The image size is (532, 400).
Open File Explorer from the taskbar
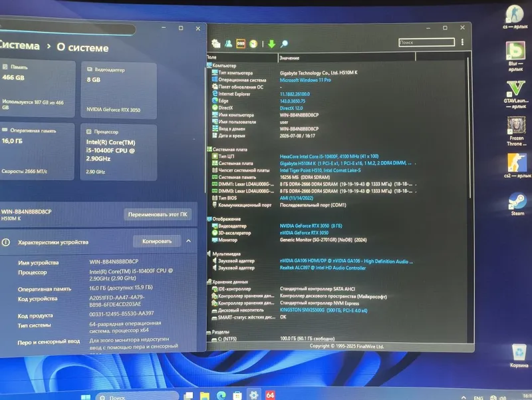pos(205,395)
